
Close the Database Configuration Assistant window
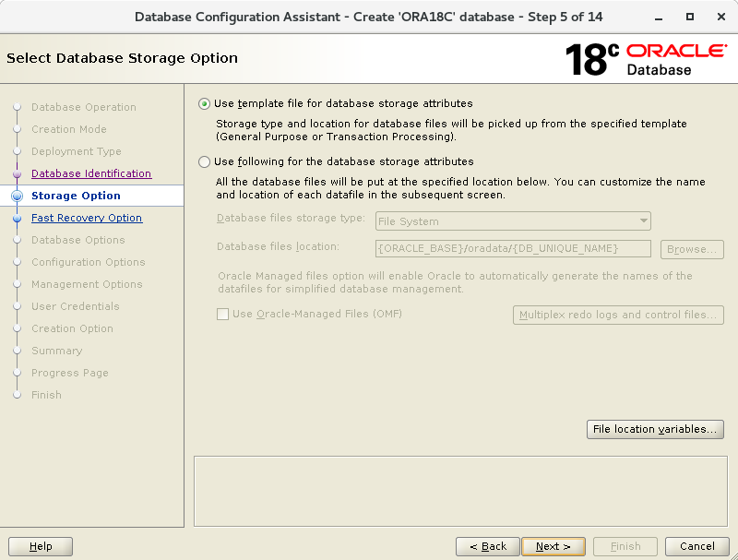pos(721,17)
